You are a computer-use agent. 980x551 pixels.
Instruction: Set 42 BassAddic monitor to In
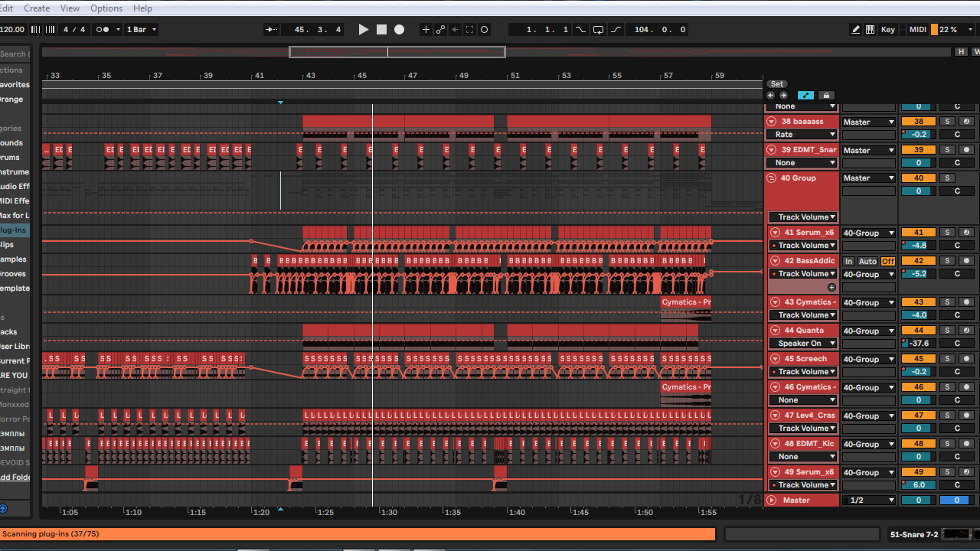pos(848,261)
